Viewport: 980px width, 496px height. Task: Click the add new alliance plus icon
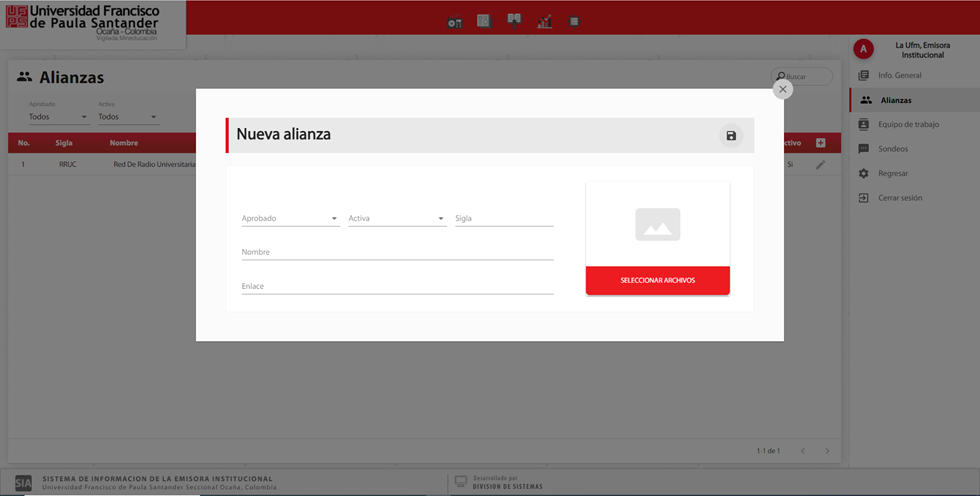click(x=820, y=143)
